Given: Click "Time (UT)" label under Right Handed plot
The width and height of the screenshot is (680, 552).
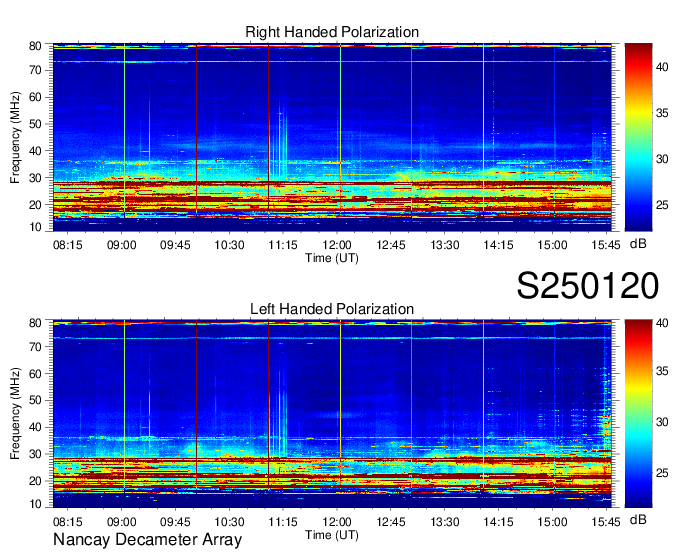Looking at the screenshot, I should click(332, 258).
